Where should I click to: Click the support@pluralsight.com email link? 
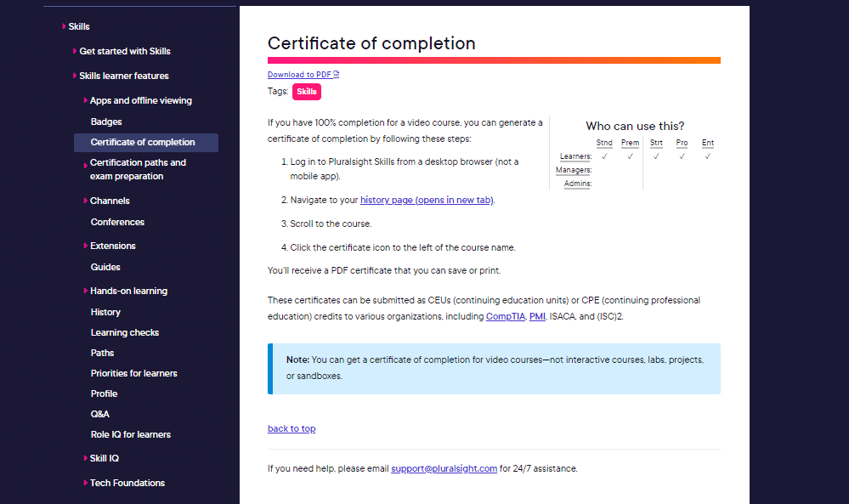click(444, 468)
